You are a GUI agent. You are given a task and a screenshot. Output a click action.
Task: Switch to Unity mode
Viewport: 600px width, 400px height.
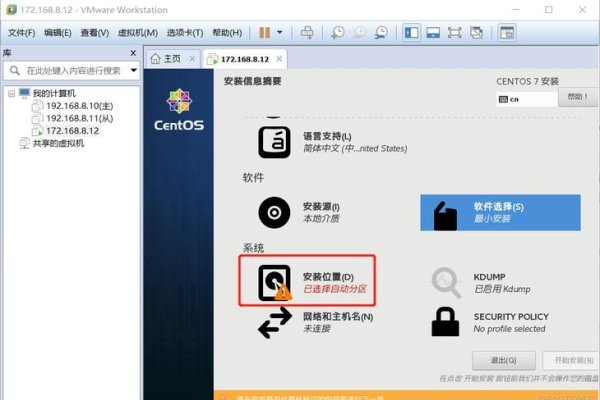tap(476, 33)
